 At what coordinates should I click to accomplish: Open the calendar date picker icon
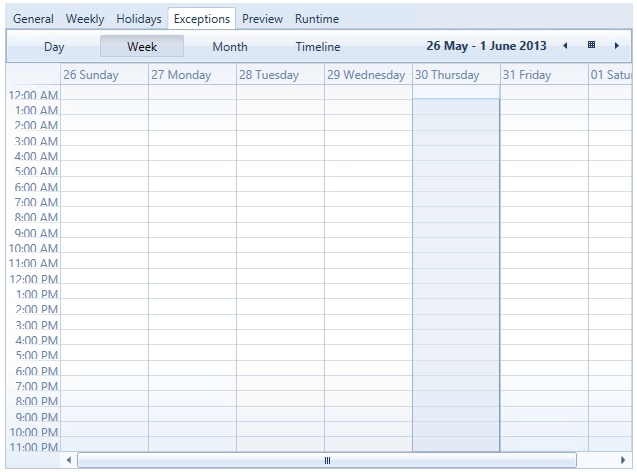coord(591,46)
